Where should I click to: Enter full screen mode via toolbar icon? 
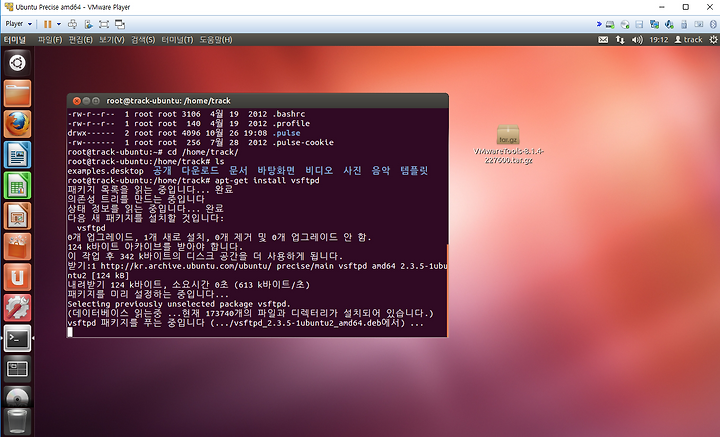pos(104,24)
